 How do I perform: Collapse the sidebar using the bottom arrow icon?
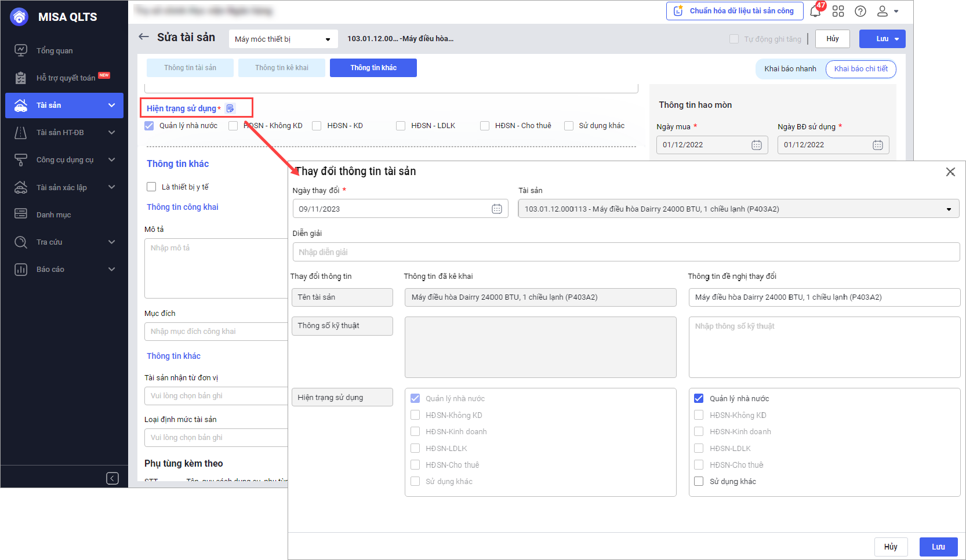[x=112, y=478]
